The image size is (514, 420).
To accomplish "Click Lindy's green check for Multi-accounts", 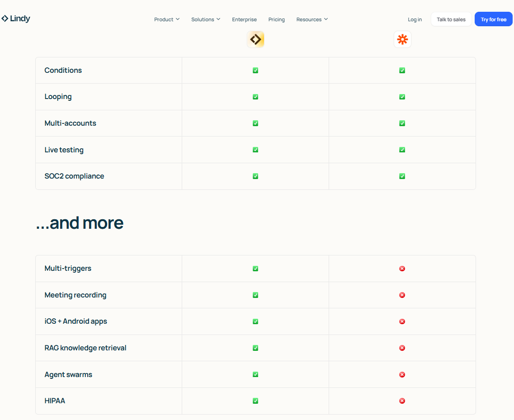I will [x=255, y=123].
